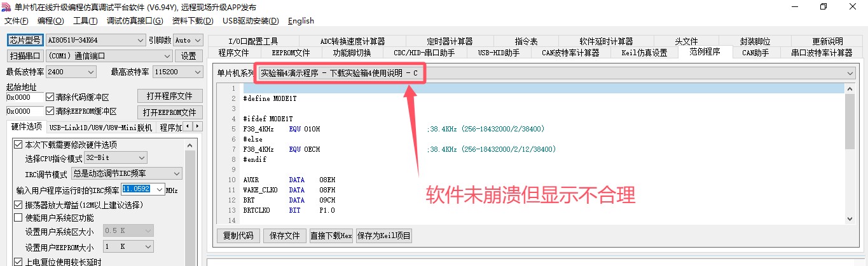Click the IRC frequency field showing 11.0592

[137, 189]
